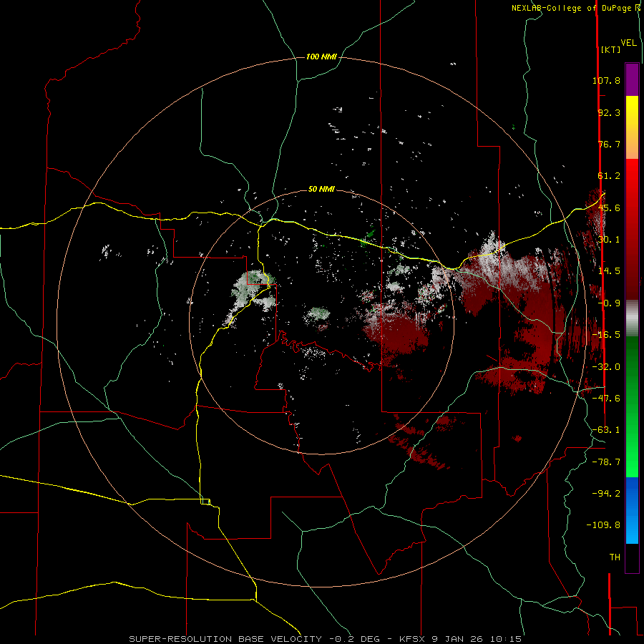Click the [KT] units label
The width and height of the screenshot is (644, 644).
point(610,49)
